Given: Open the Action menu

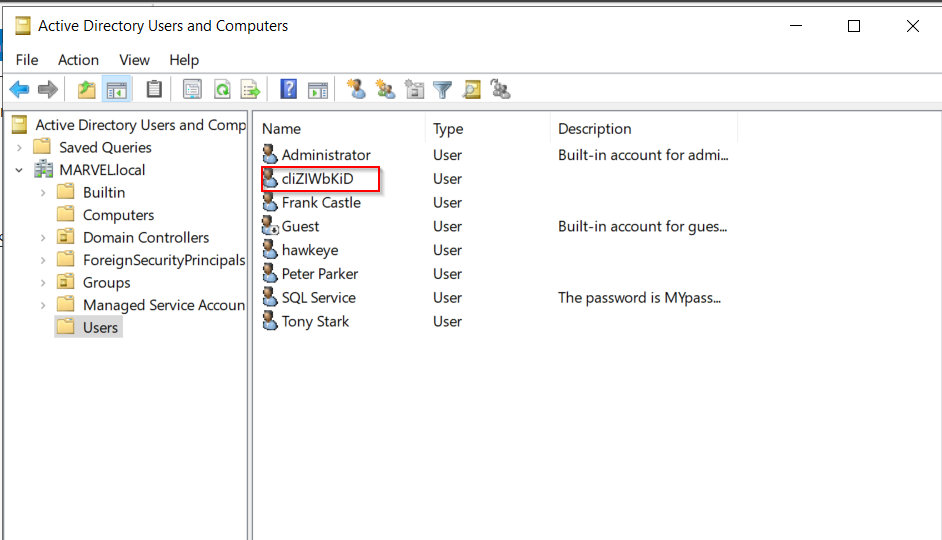Looking at the screenshot, I should 78,60.
